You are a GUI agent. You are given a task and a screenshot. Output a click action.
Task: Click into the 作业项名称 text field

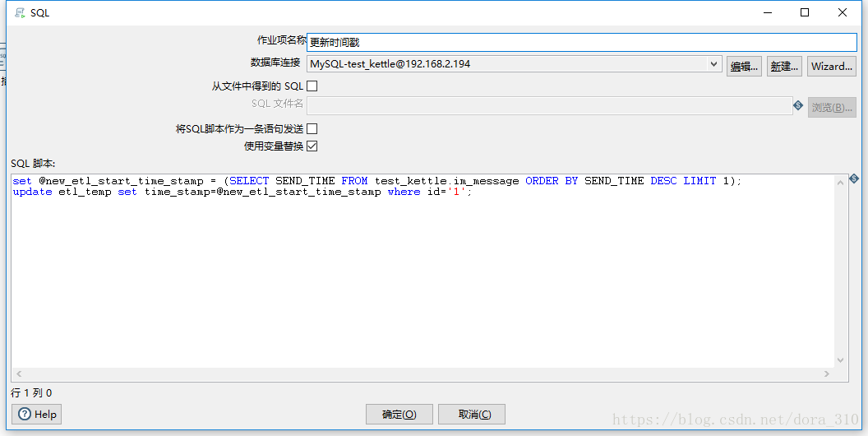click(x=581, y=43)
